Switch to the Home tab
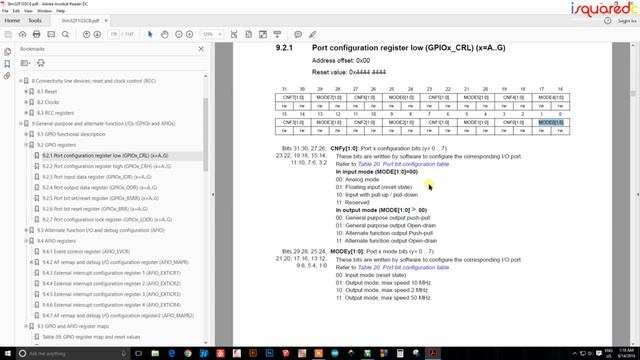640x360 pixels. point(12,20)
